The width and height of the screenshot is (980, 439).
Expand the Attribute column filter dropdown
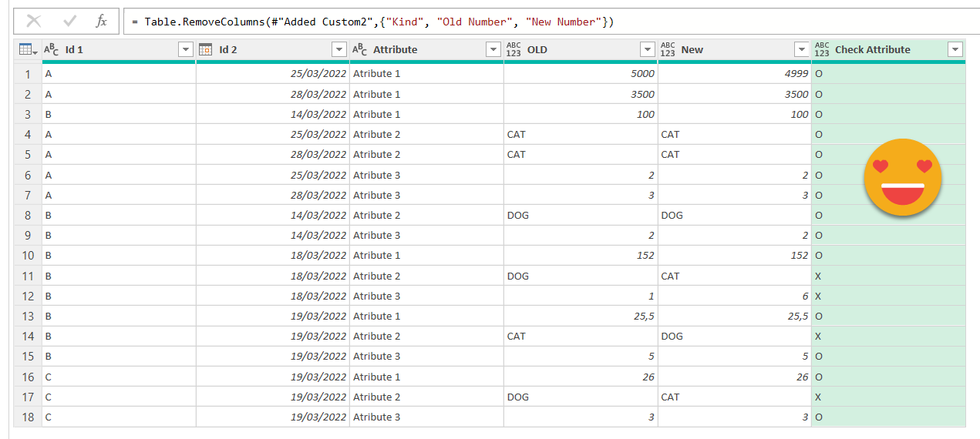pos(493,49)
